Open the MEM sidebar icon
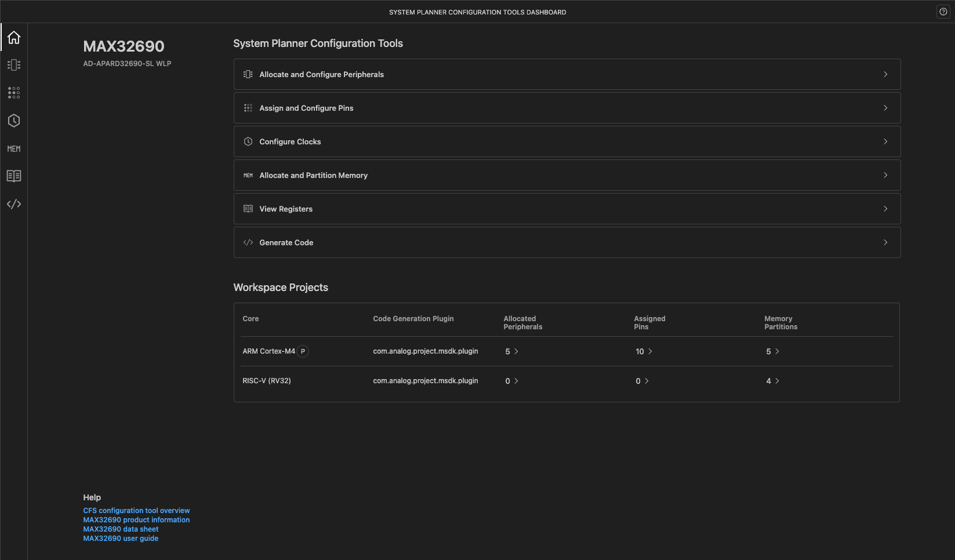The image size is (955, 560). pyautogui.click(x=14, y=149)
